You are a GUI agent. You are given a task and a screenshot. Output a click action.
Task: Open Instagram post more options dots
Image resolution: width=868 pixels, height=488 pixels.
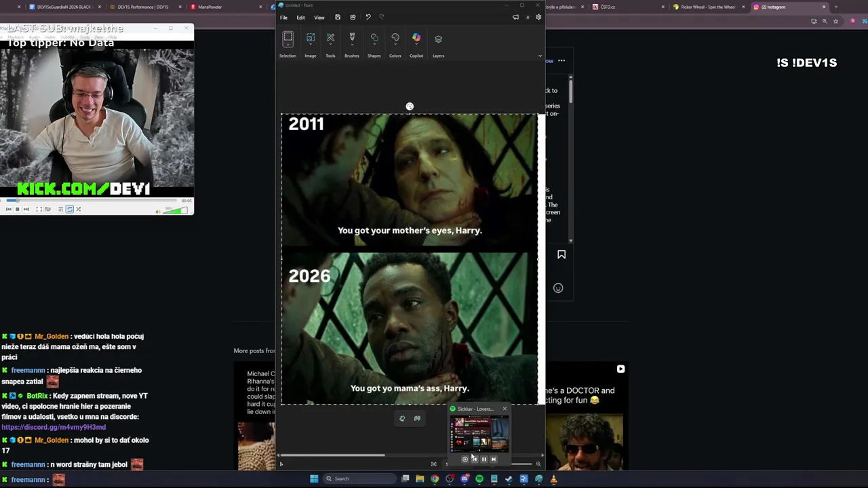tap(561, 60)
